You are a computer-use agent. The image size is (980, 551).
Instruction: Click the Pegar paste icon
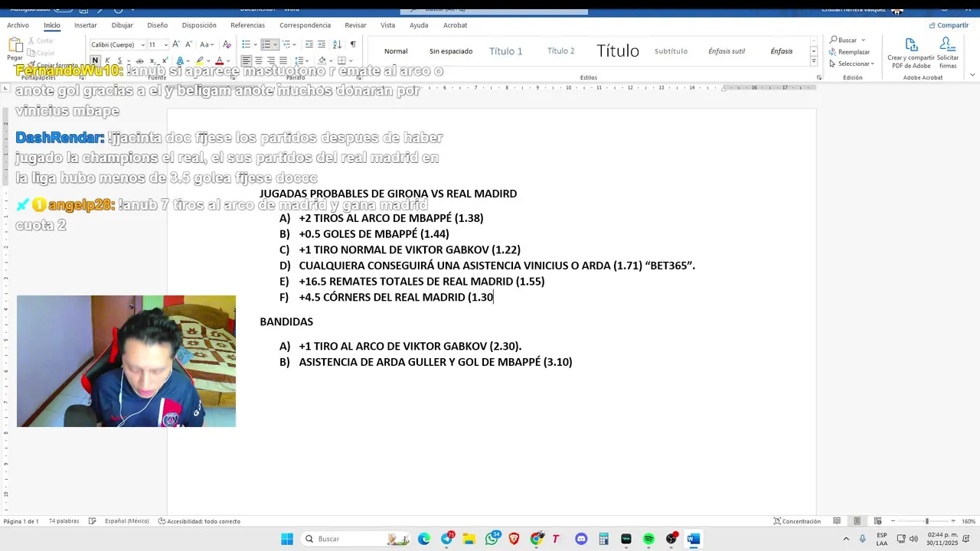pyautogui.click(x=15, y=44)
